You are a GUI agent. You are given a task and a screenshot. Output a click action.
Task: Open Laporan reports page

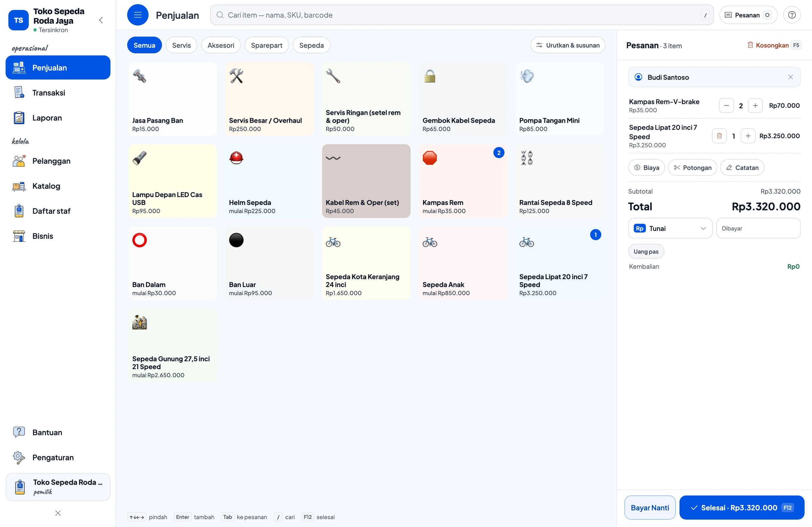[58, 118]
